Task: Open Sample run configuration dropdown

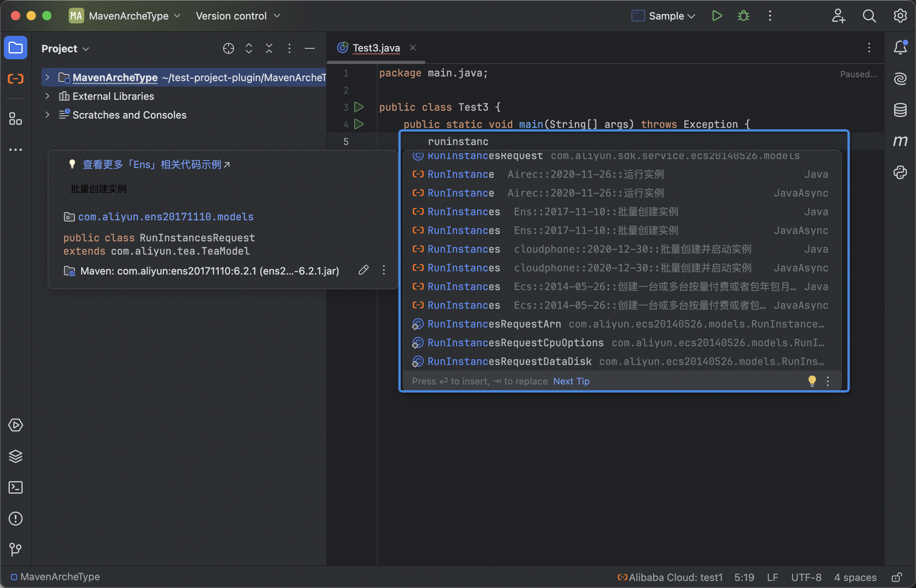Action: point(663,16)
